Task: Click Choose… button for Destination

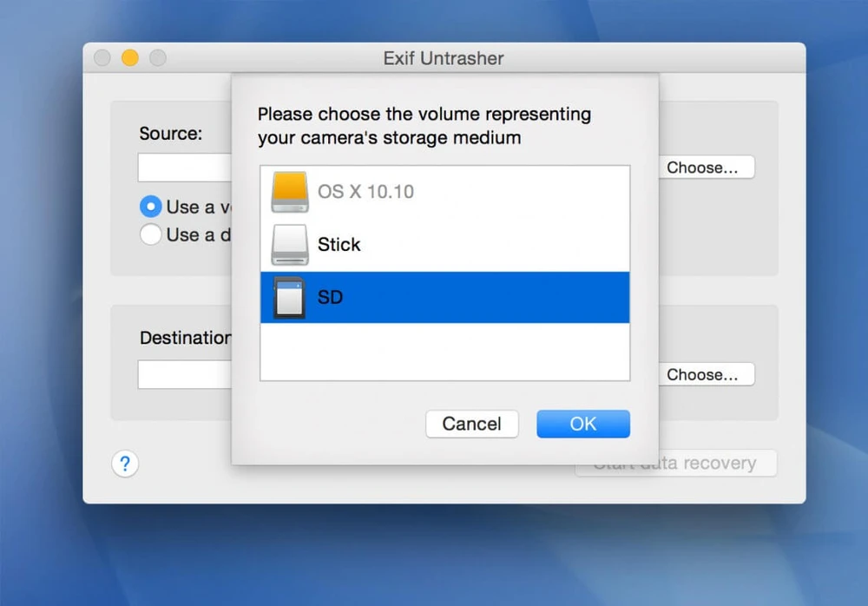Action: (707, 375)
